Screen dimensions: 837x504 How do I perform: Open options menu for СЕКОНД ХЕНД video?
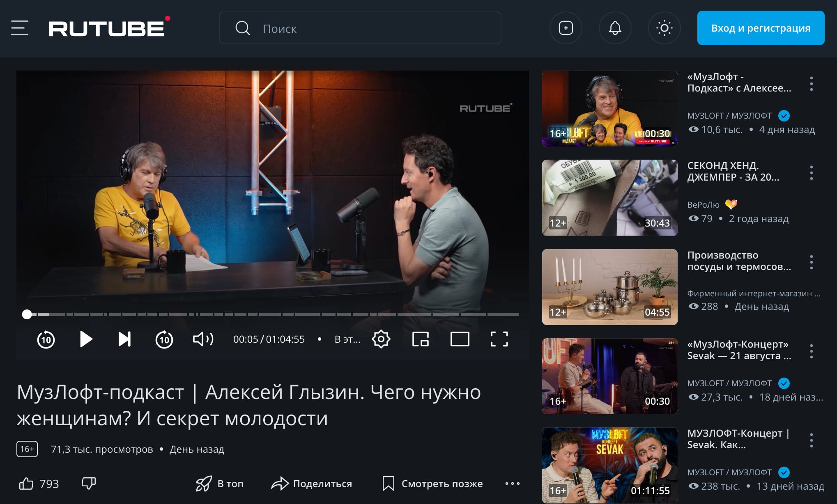point(811,173)
